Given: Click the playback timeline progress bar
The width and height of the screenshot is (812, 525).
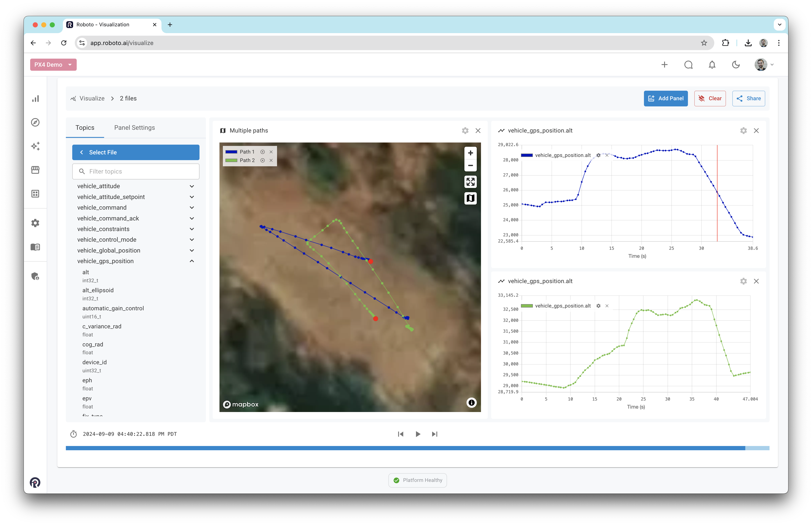Looking at the screenshot, I should click(x=417, y=448).
